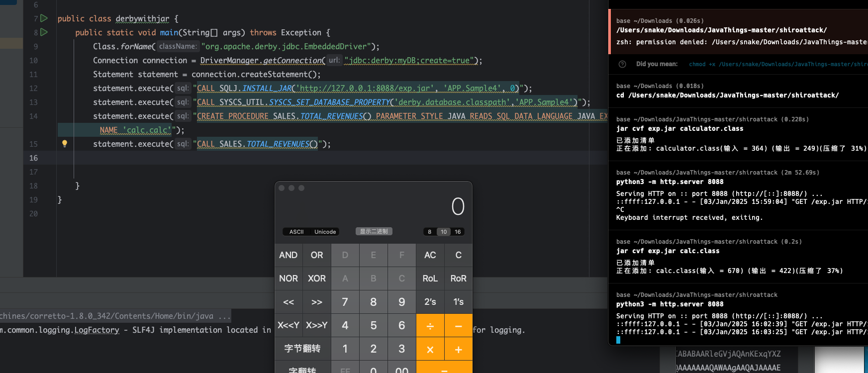Click the 'Did you mean' hint icon in terminal
Viewport: 868px width, 373px height.
point(622,64)
